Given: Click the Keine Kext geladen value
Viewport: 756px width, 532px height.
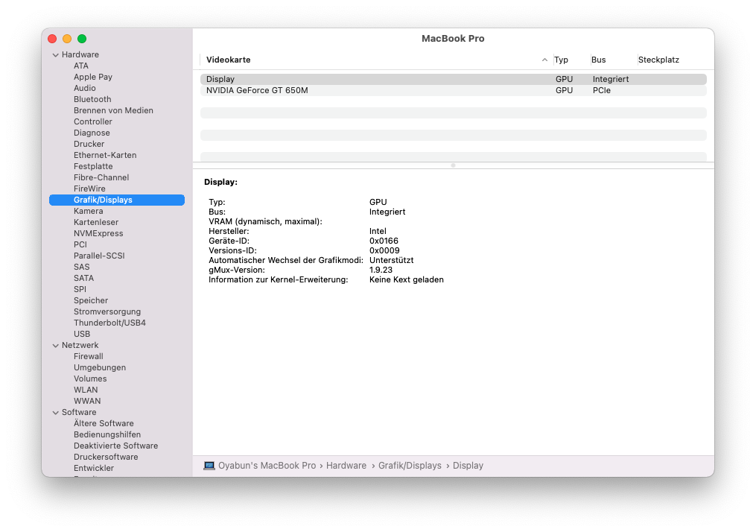Looking at the screenshot, I should (x=407, y=279).
